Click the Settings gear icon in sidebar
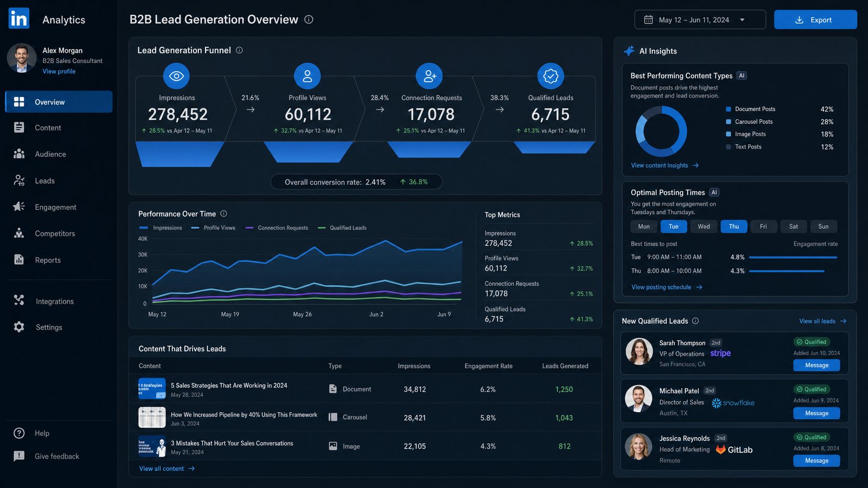This screenshot has height=488, width=868. pyautogui.click(x=19, y=327)
